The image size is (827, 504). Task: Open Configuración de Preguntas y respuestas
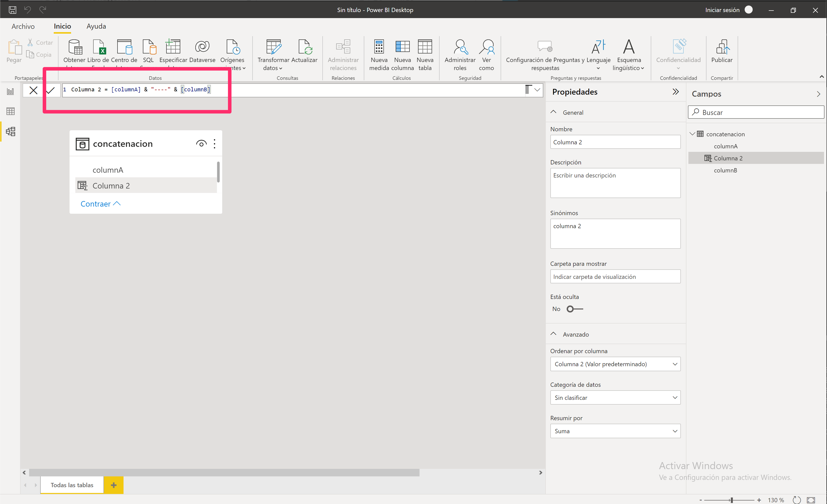click(x=545, y=55)
